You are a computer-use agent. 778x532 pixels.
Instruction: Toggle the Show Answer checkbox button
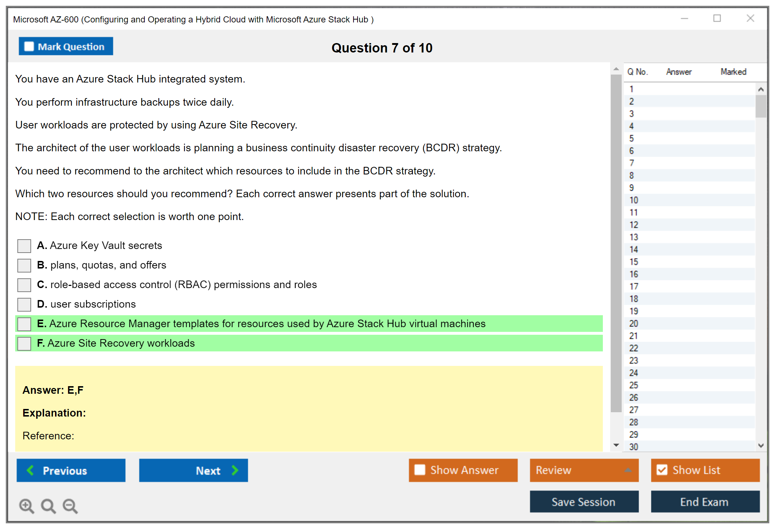(420, 470)
